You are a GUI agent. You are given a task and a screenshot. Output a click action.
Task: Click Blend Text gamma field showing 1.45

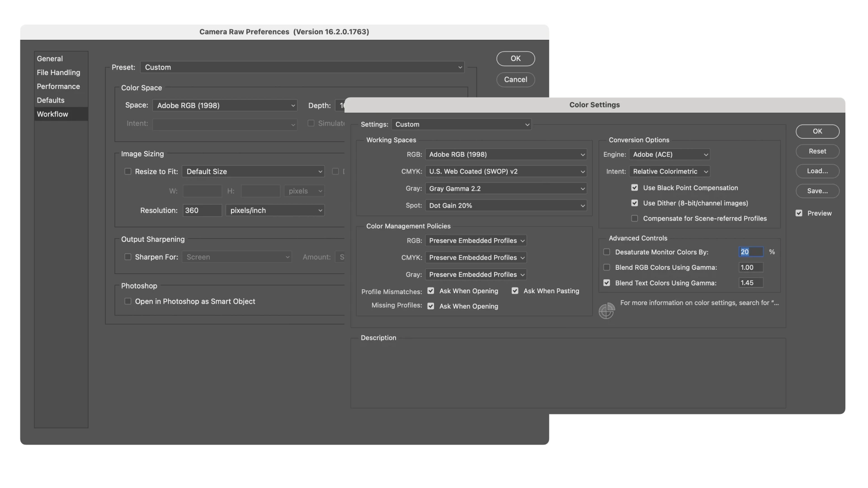(751, 283)
